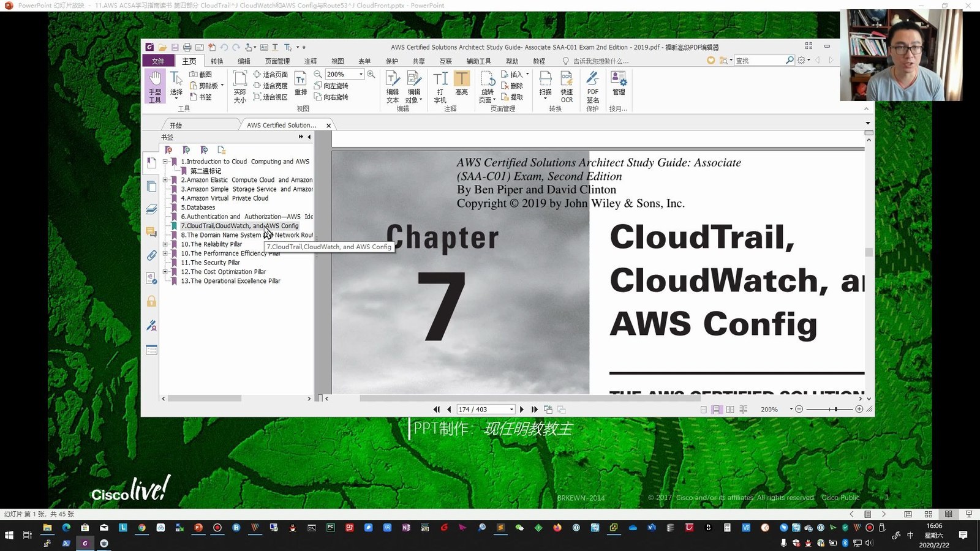Click Fit Page (适合页面)

(270, 74)
